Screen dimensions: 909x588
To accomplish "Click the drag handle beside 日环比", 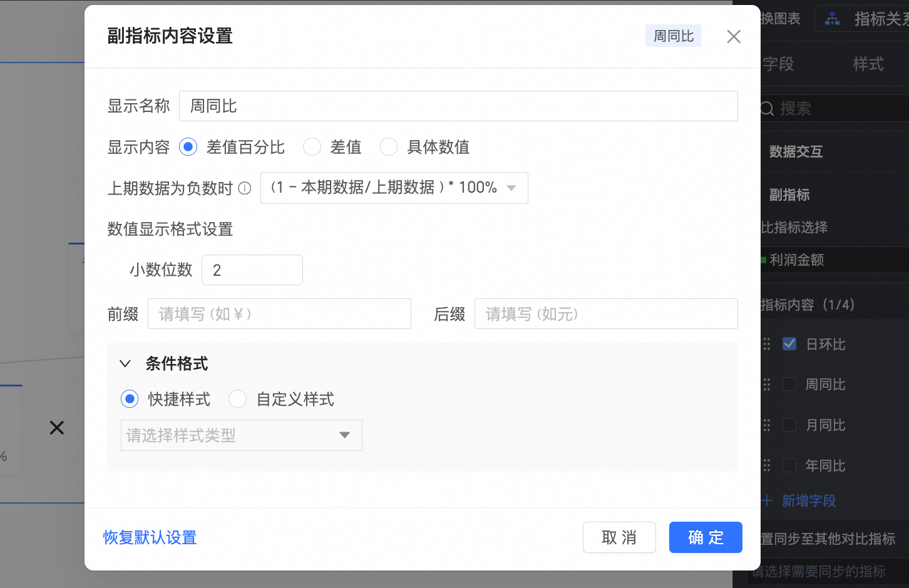I will 767,344.
